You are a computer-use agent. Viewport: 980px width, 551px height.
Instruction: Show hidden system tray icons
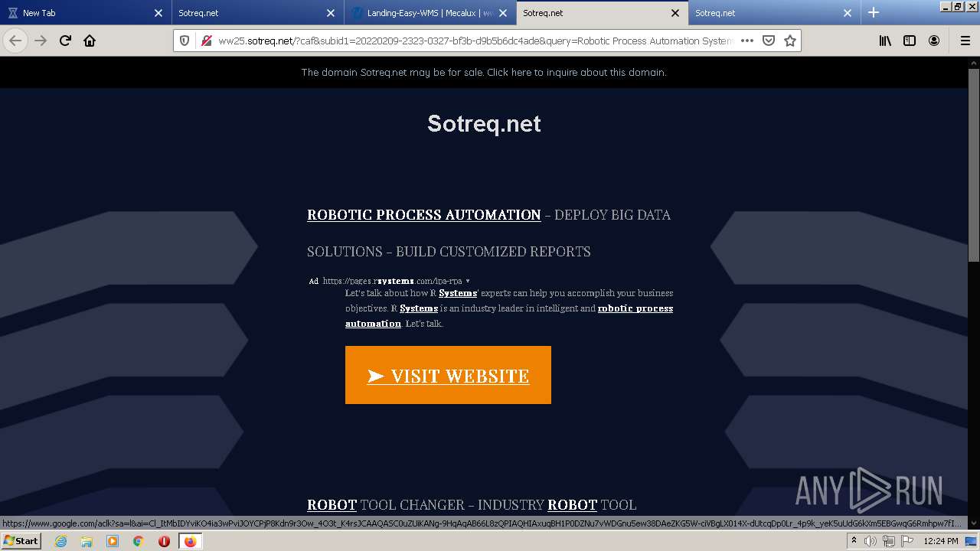854,541
